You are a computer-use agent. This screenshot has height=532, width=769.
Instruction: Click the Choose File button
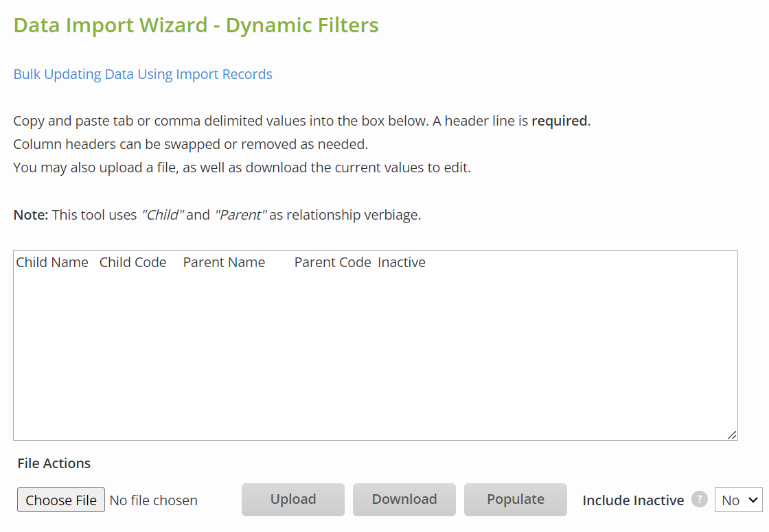61,500
